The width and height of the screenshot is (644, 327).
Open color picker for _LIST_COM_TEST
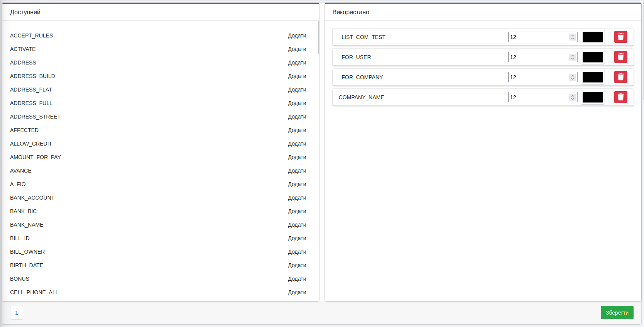click(x=592, y=37)
